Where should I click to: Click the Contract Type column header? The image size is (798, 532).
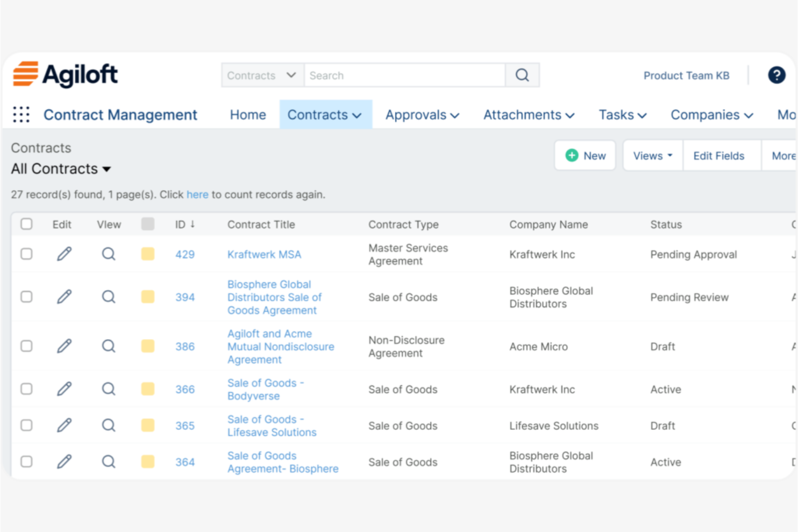[403, 224]
